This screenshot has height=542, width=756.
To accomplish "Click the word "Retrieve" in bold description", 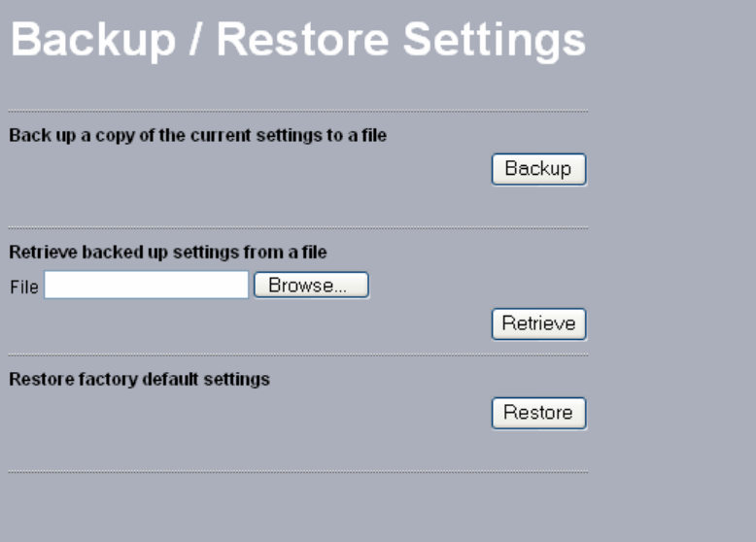I will coord(43,253).
